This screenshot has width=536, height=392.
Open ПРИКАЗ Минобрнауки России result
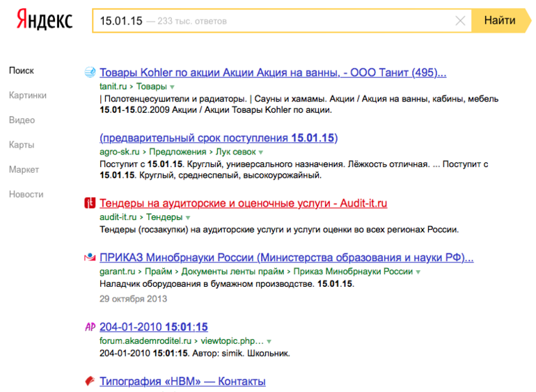(x=287, y=257)
